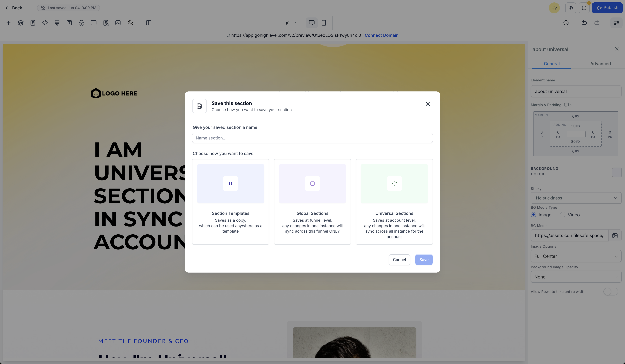Choose the Universal Sections save option
Image resolution: width=625 pixels, height=364 pixels.
coord(394,202)
